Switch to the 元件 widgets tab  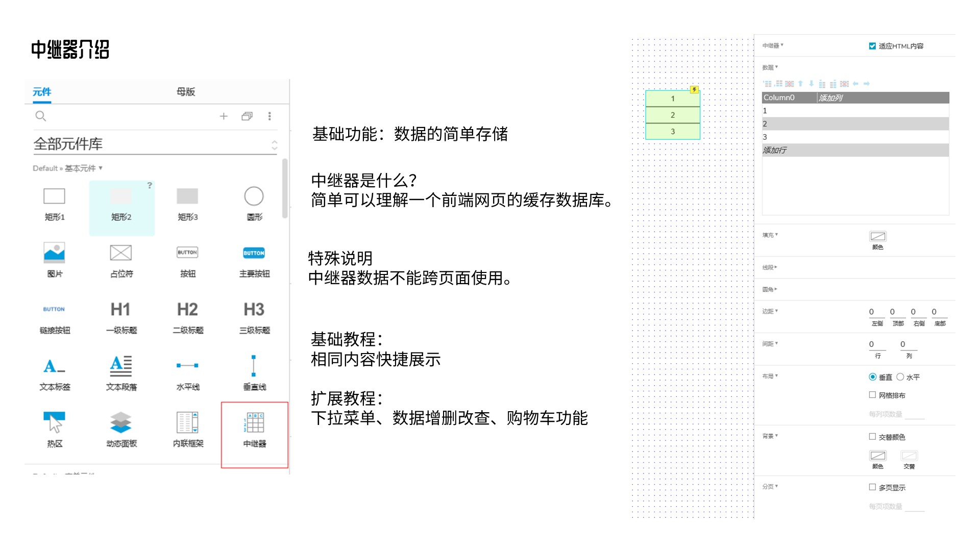click(42, 92)
